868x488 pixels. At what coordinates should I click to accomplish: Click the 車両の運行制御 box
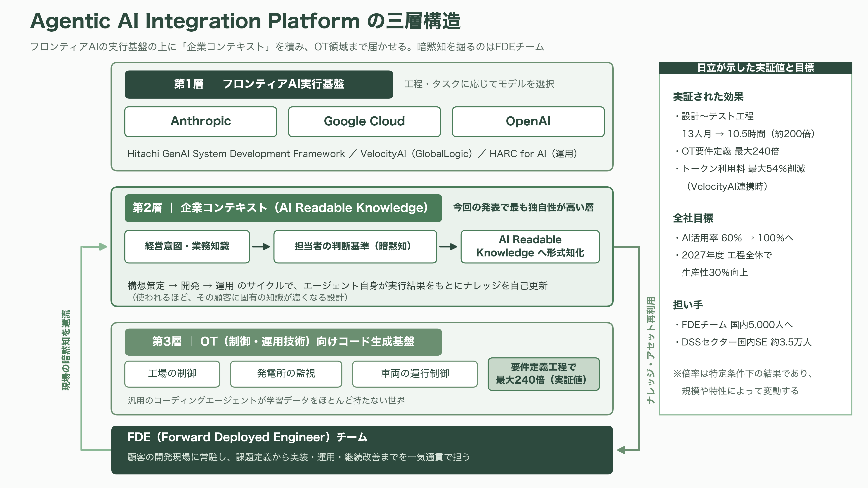point(415,374)
